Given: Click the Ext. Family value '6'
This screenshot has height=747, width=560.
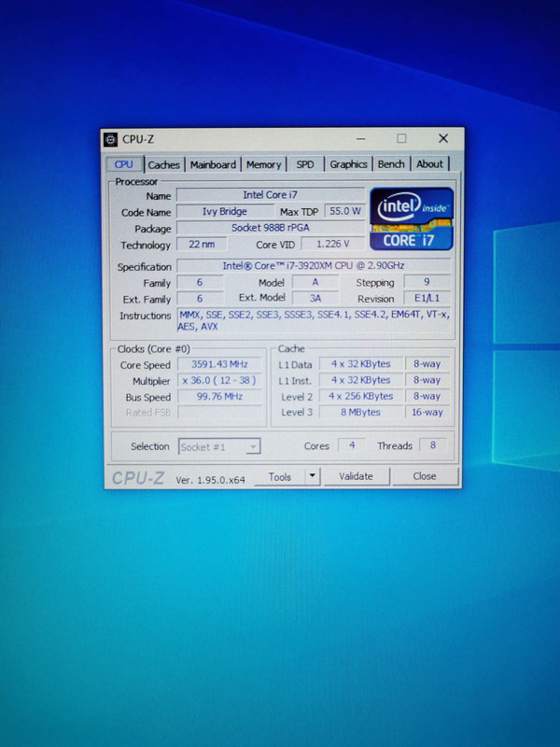Looking at the screenshot, I should point(200,299).
